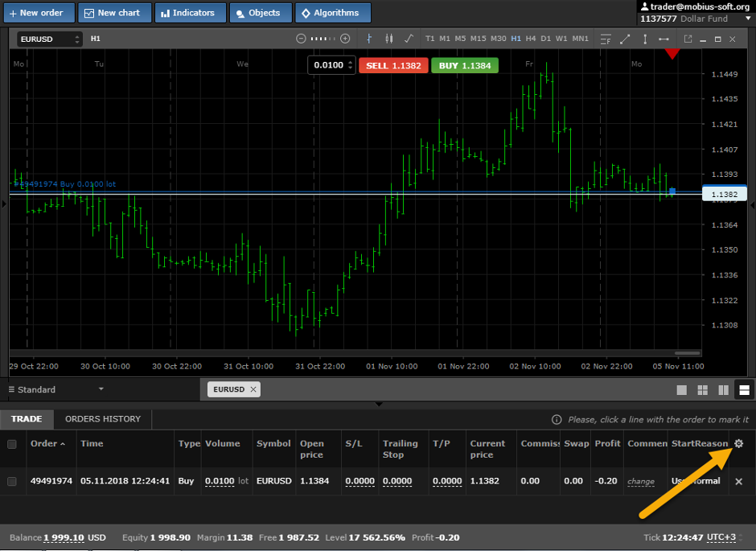Click the New order button
Screen dimensions: 756x551
[x=39, y=13]
